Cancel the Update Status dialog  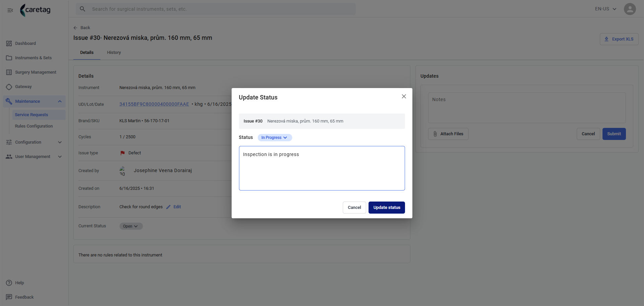click(354, 208)
